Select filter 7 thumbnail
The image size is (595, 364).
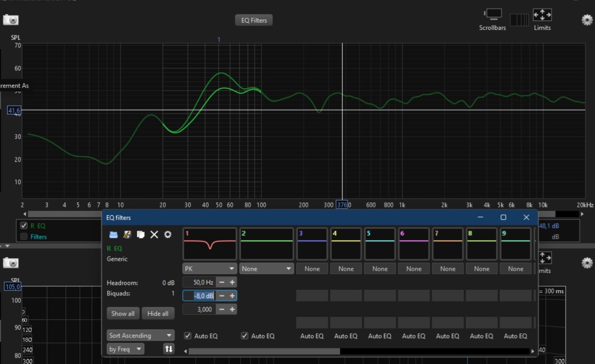(x=448, y=244)
